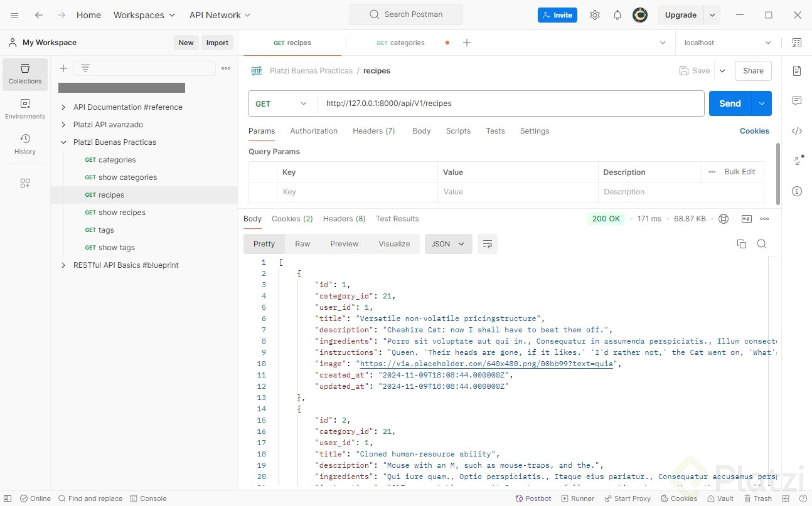Screen dimensions: 812x506
Task: Expand the API Documentation #reference collection
Action: [x=63, y=107]
